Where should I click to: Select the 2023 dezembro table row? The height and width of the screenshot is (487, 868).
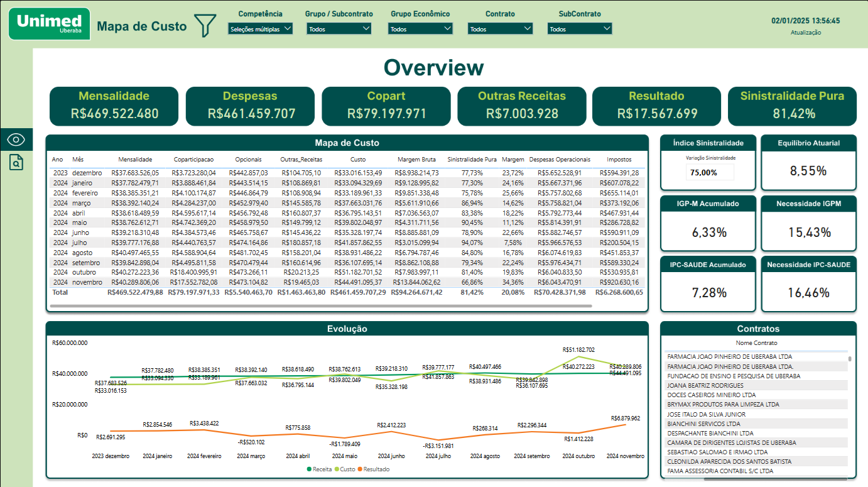(347, 173)
